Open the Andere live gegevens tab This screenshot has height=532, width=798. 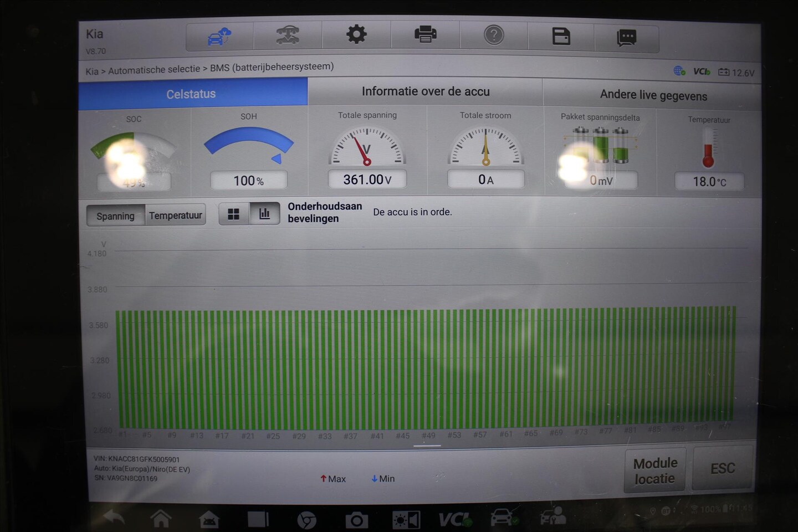click(x=653, y=95)
